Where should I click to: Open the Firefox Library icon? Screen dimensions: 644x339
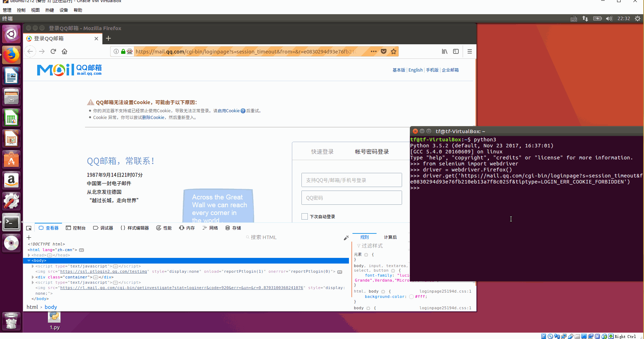click(445, 51)
